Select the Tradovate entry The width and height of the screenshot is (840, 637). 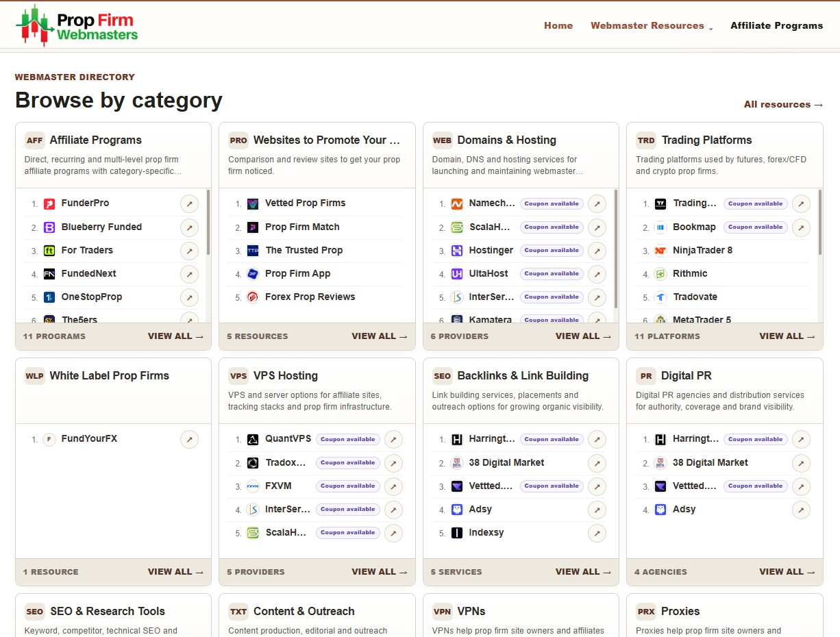(696, 297)
